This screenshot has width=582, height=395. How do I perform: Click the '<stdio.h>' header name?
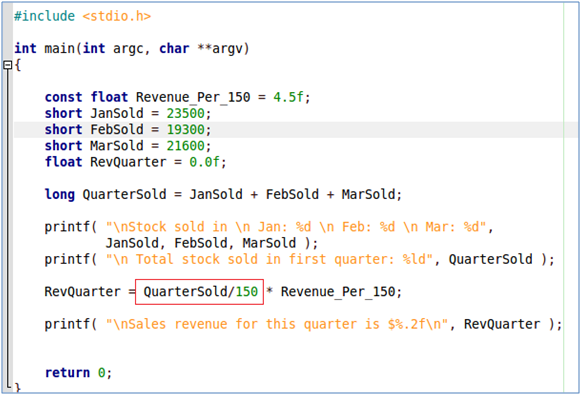[117, 16]
